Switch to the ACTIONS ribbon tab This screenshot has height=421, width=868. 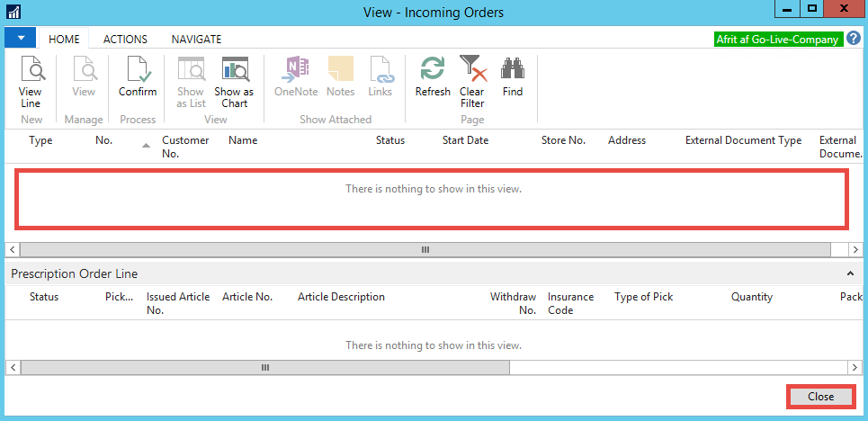126,40
